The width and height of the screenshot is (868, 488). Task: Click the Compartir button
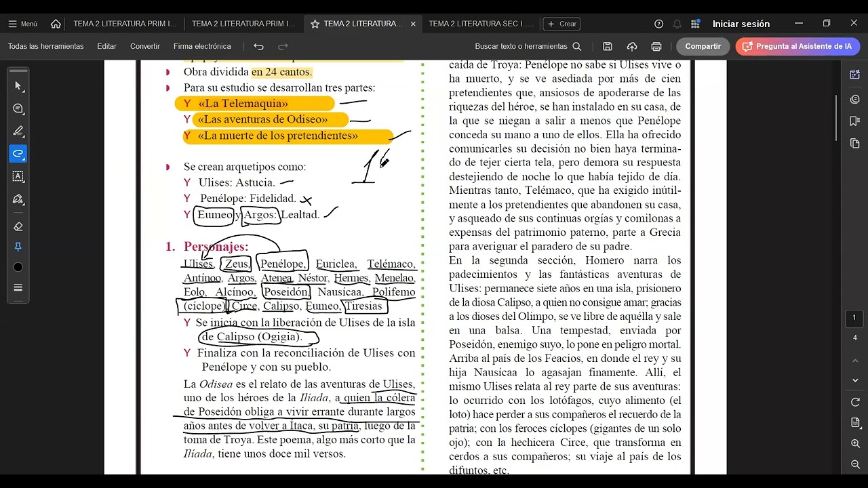[x=703, y=46]
